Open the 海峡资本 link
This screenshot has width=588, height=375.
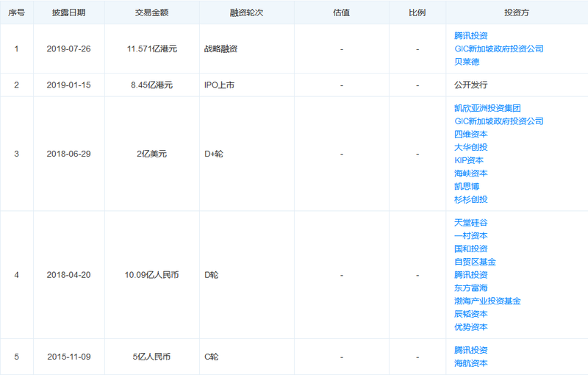(x=470, y=174)
